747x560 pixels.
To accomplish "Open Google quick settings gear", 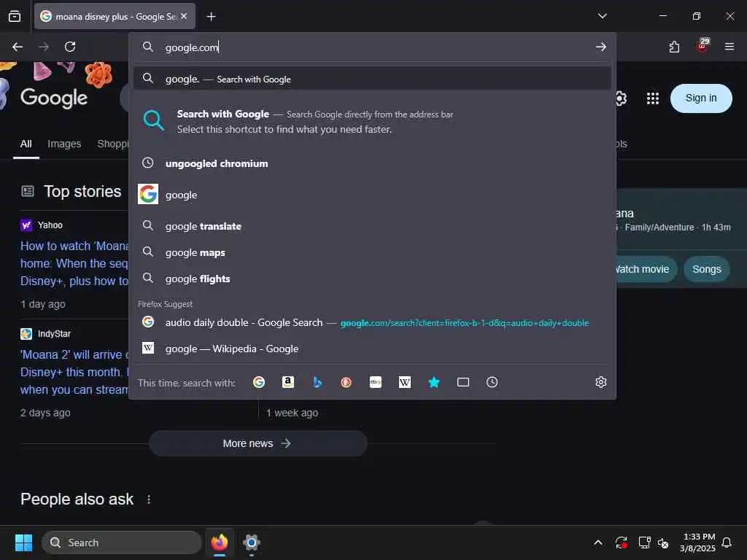I will tap(621, 98).
